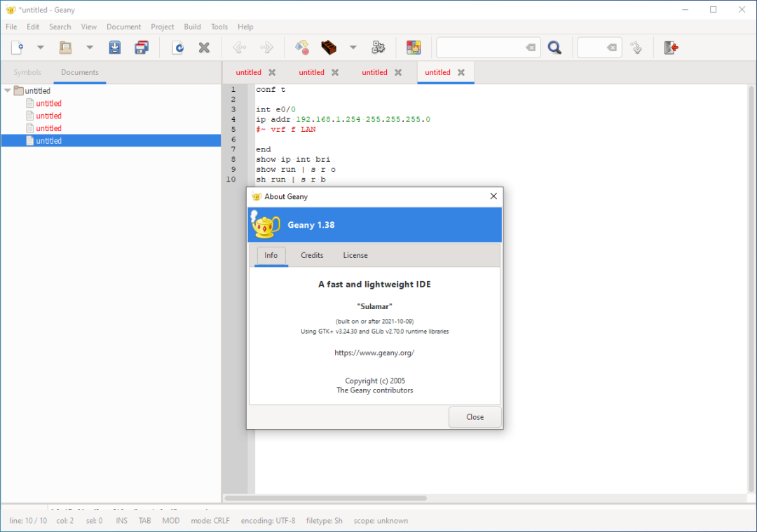Select the third untitled document in tree

tap(49, 128)
